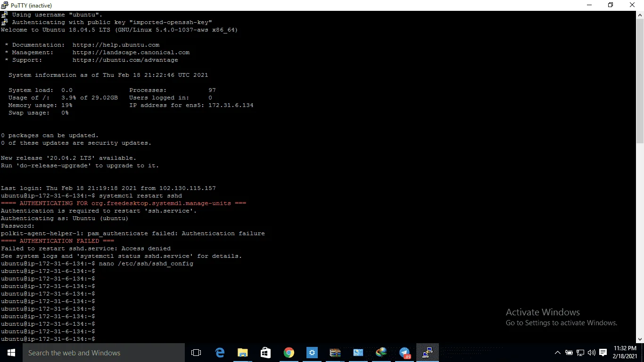Screen dimensions: 644x362
Task: Open the Action Center notifications icon
Action: point(603,353)
